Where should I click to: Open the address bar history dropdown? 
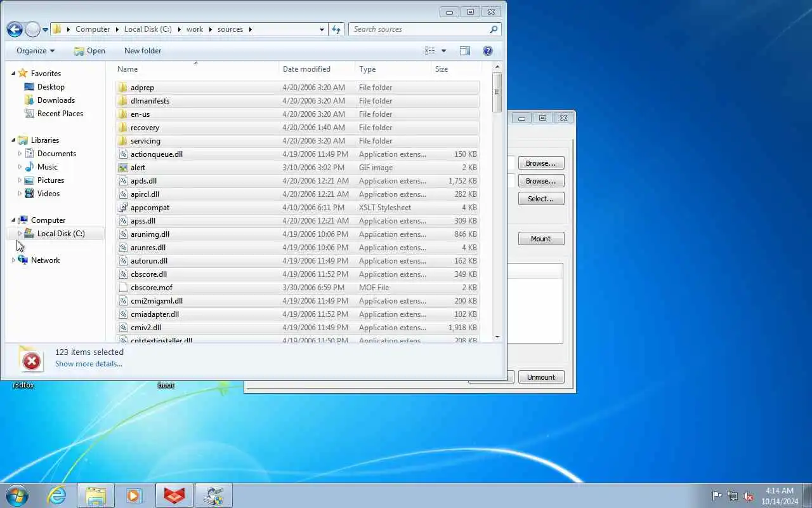(x=322, y=29)
